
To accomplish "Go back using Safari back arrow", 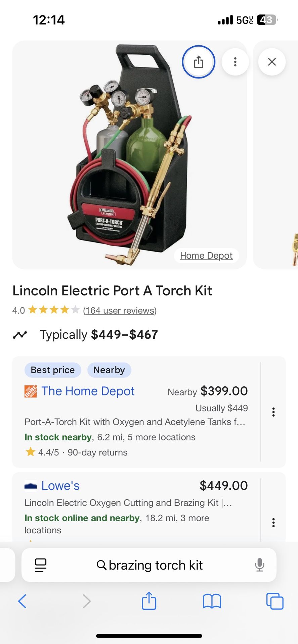I will click(x=22, y=601).
